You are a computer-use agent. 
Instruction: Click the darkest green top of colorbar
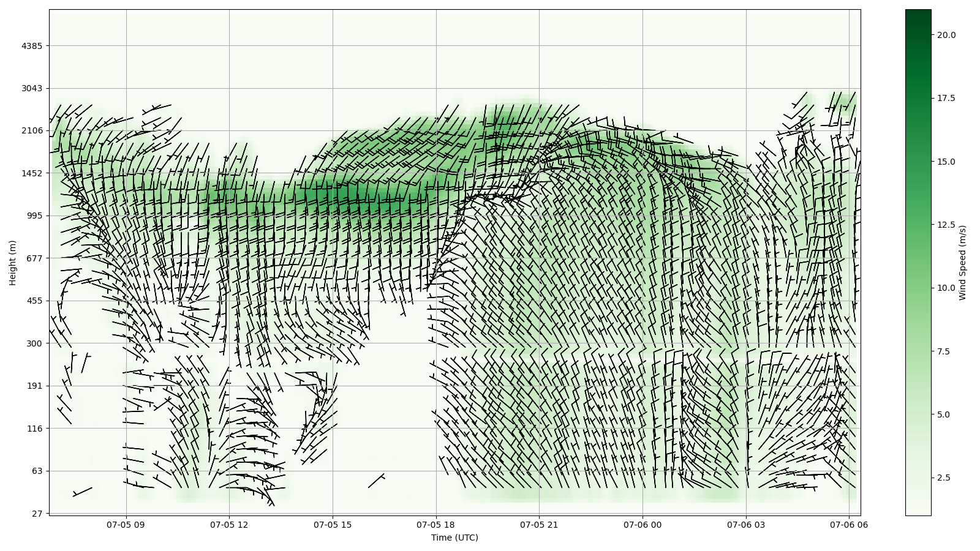point(918,12)
